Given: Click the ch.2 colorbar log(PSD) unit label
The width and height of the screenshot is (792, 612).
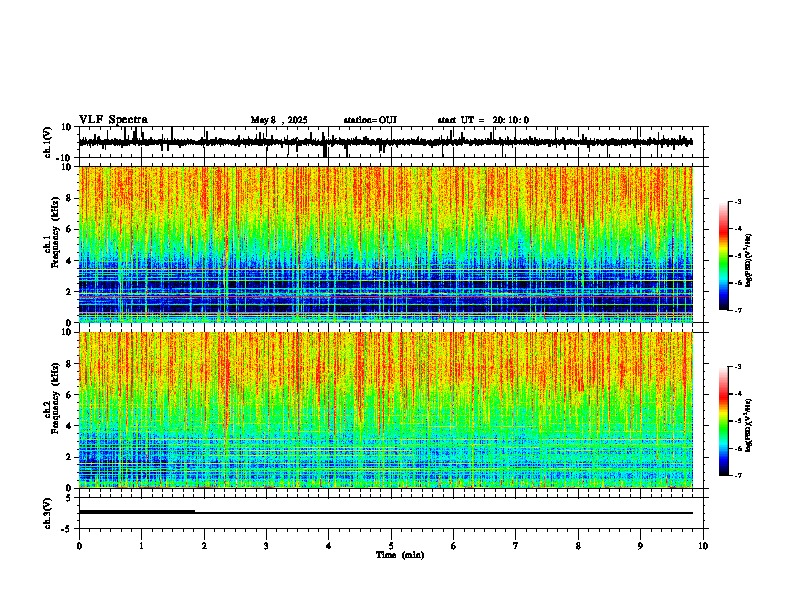Looking at the screenshot, I should point(748,425).
